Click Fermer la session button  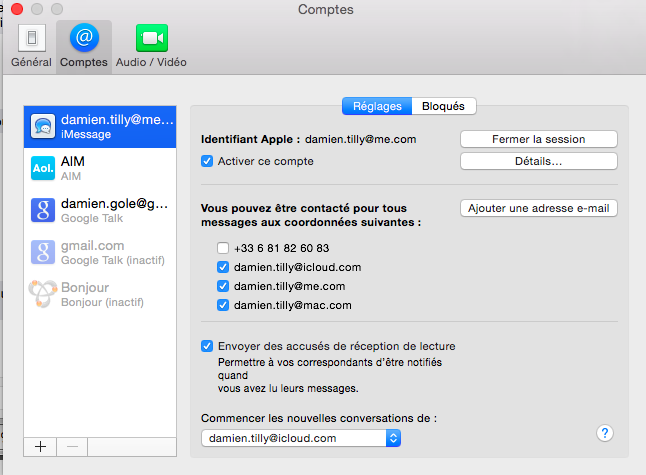(x=538, y=139)
